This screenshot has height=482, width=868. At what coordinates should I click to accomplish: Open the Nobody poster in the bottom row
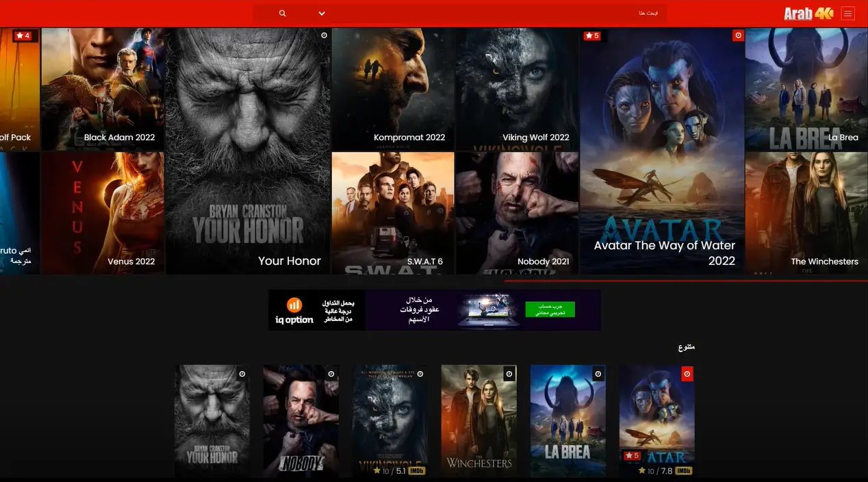(301, 420)
